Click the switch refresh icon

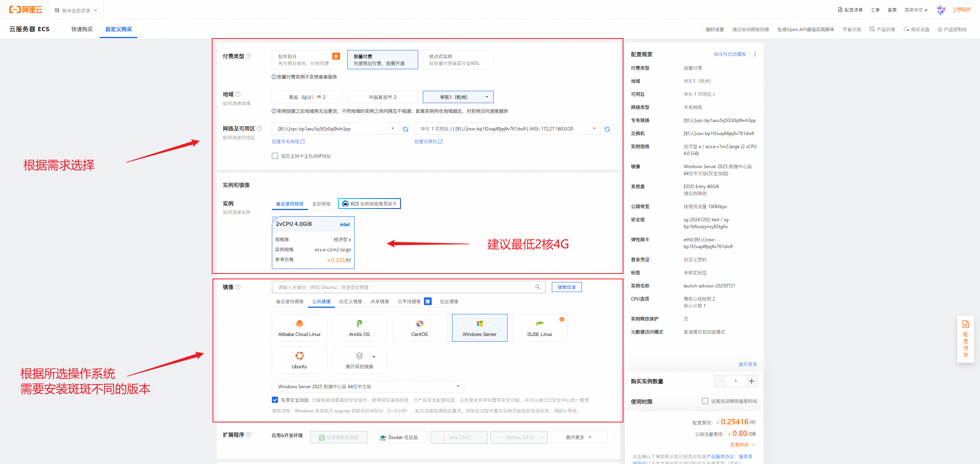coord(607,129)
